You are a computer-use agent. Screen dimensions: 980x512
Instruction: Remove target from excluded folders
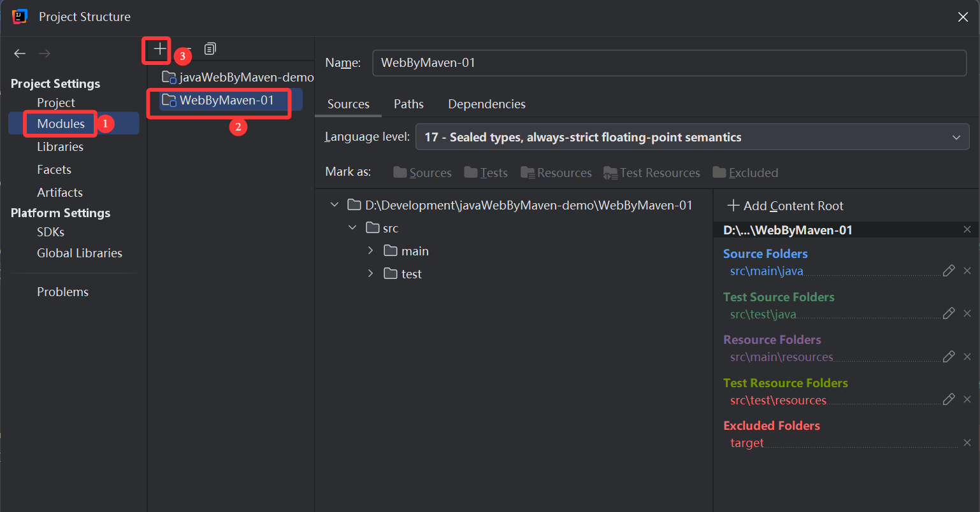(x=967, y=443)
